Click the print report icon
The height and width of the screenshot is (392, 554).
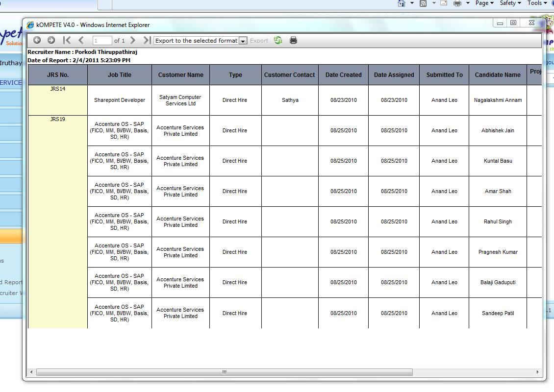pos(293,40)
